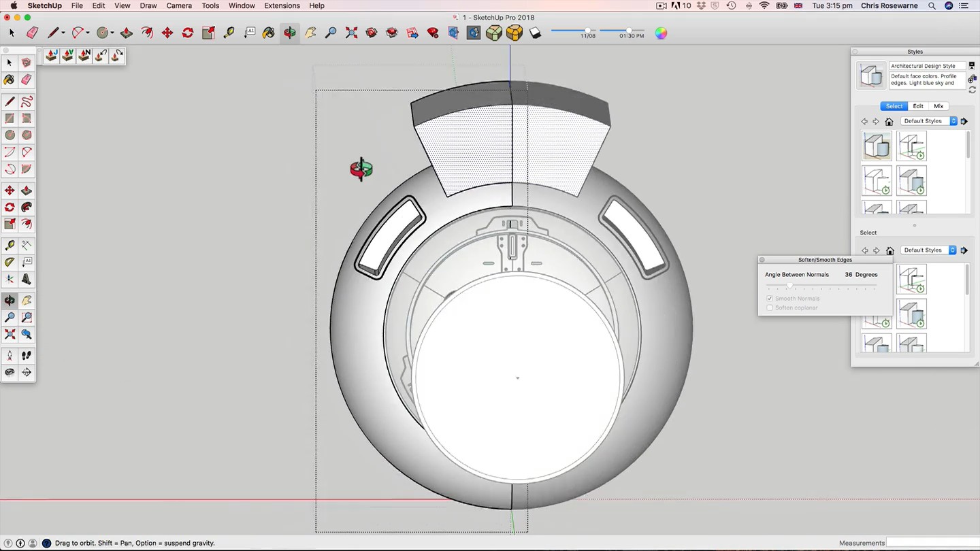Toggle the Smooth Normals checkbox
This screenshot has width=980, height=551.
click(x=770, y=299)
